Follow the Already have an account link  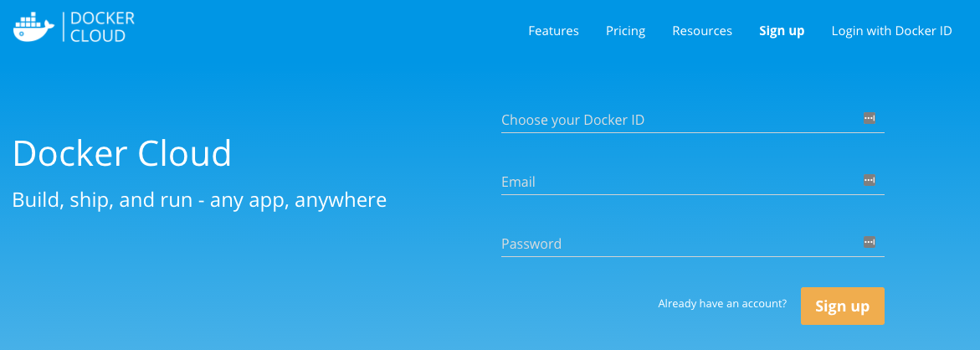tap(722, 304)
